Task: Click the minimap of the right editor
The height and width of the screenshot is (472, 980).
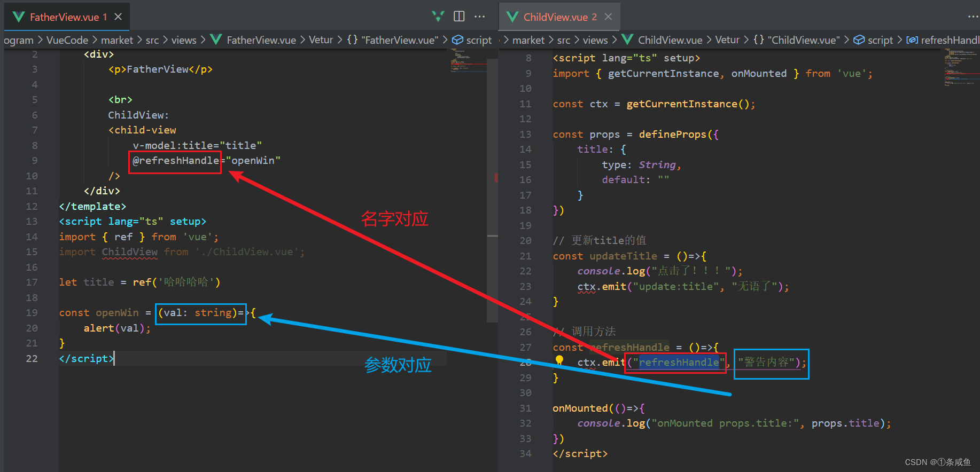Action: point(961,67)
